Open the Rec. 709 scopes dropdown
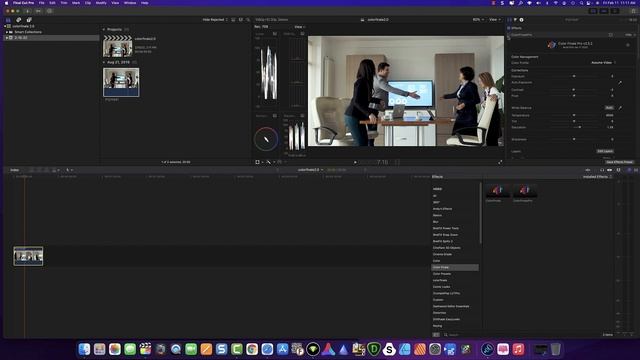 pos(261,27)
